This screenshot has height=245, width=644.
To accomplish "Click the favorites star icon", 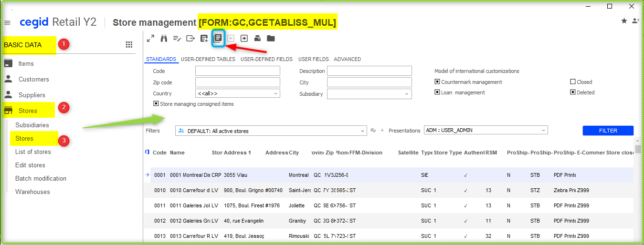I will click(x=624, y=21).
